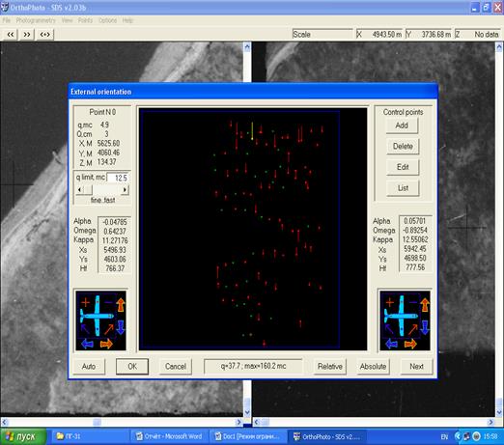Open the Photogrammetry menu
Screen dimensions: 504x445
[36, 20]
